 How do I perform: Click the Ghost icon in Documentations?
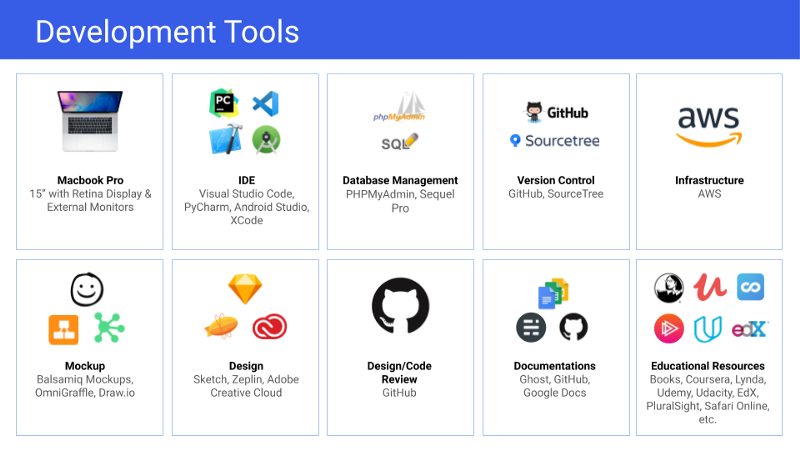(x=531, y=328)
